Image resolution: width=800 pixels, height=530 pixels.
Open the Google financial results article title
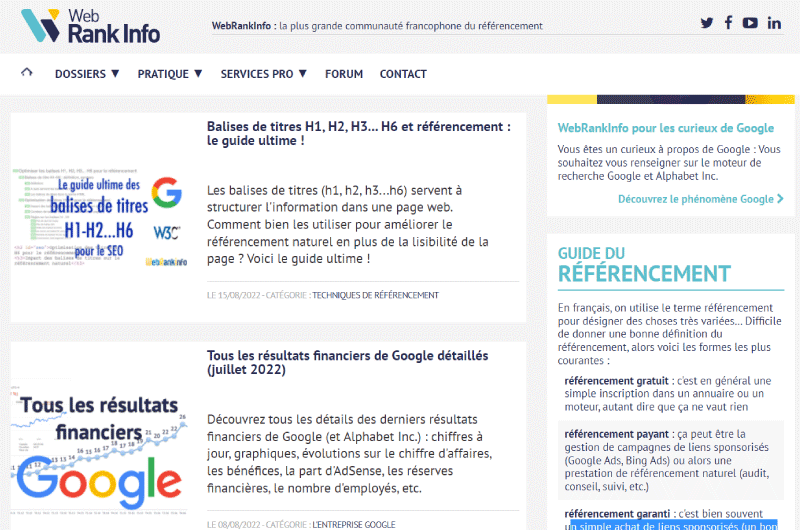347,362
